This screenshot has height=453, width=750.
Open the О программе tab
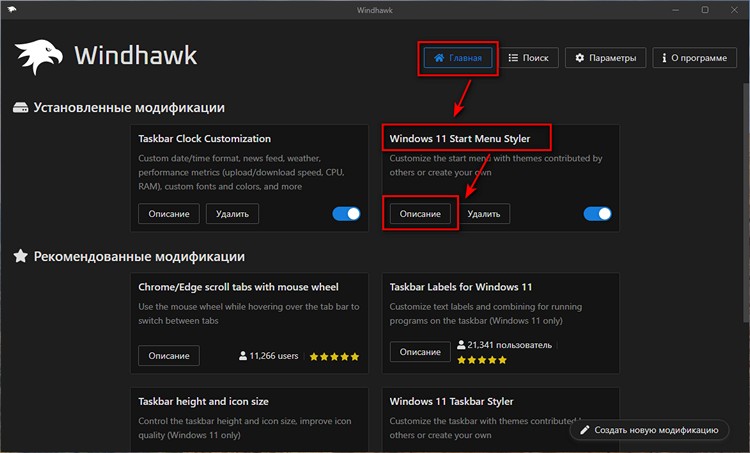click(695, 58)
